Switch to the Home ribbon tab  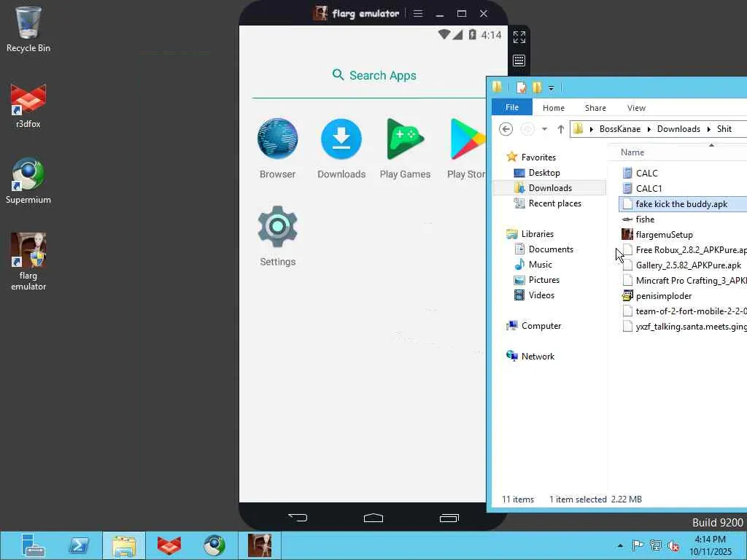[x=553, y=108]
